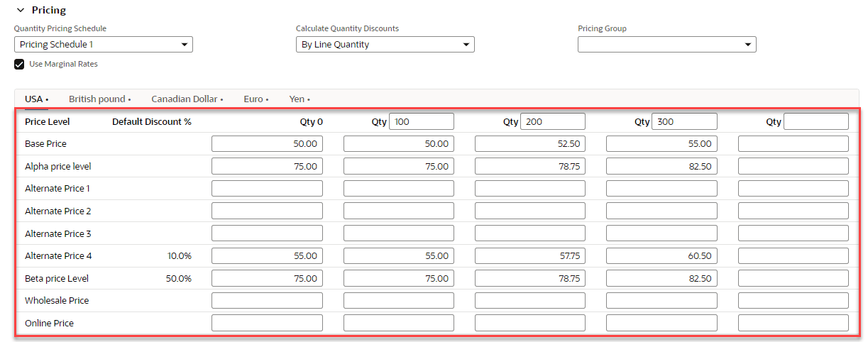Image resolution: width=868 pixels, height=342 pixels.
Task: Click the Beta price Level label
Action: tap(57, 279)
